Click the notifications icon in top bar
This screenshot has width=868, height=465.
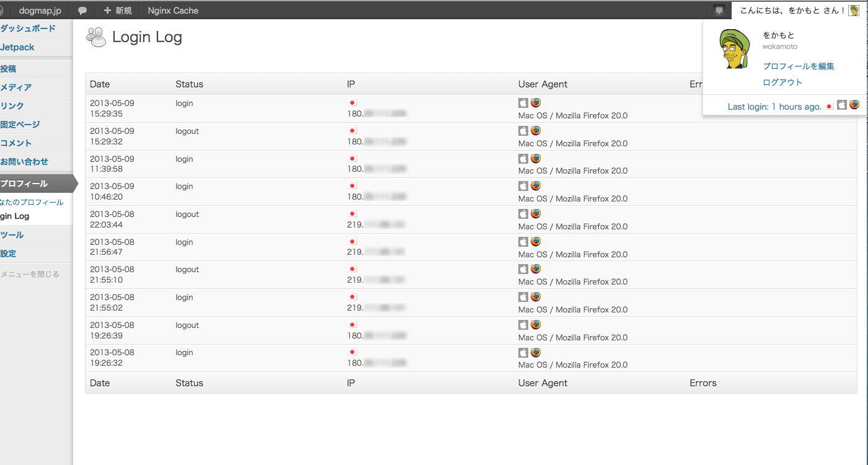(x=719, y=10)
